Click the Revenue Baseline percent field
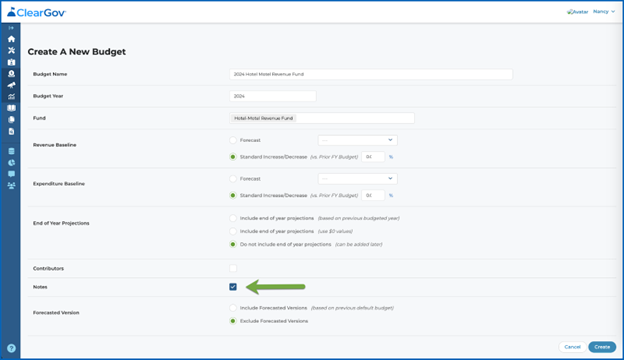 pos(373,157)
